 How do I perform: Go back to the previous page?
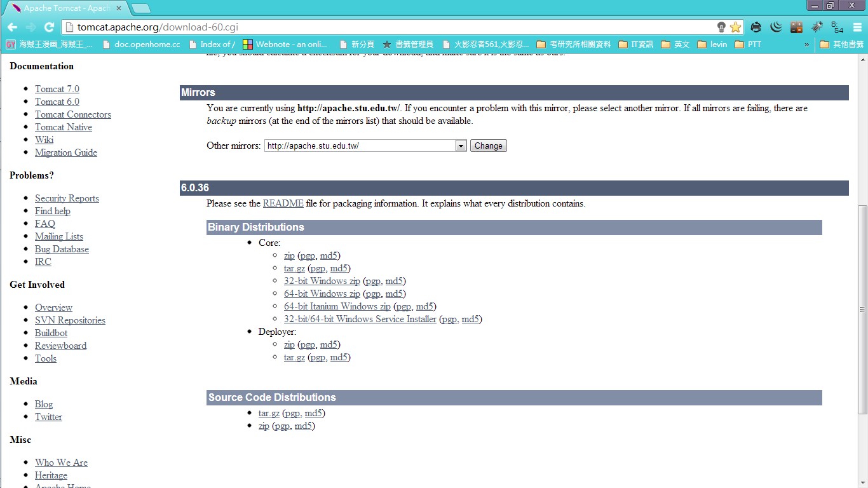click(x=12, y=27)
